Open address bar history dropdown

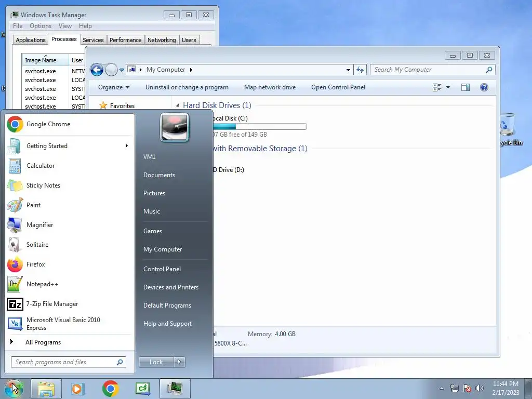pyautogui.click(x=348, y=70)
